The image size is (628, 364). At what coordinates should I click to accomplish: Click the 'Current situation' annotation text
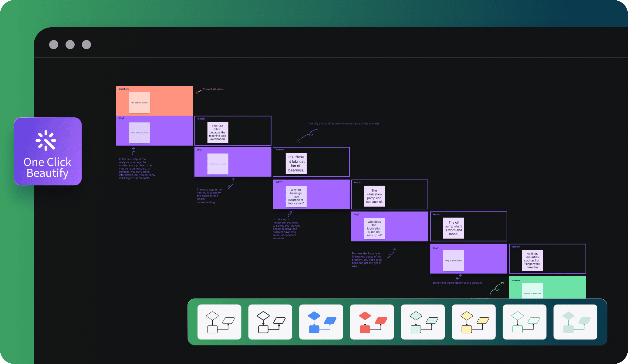[213, 89]
